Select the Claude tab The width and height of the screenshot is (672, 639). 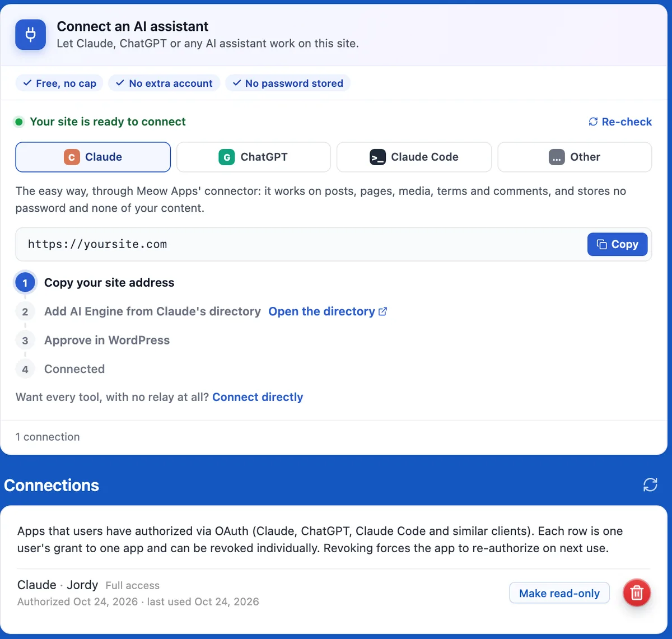[x=93, y=157]
